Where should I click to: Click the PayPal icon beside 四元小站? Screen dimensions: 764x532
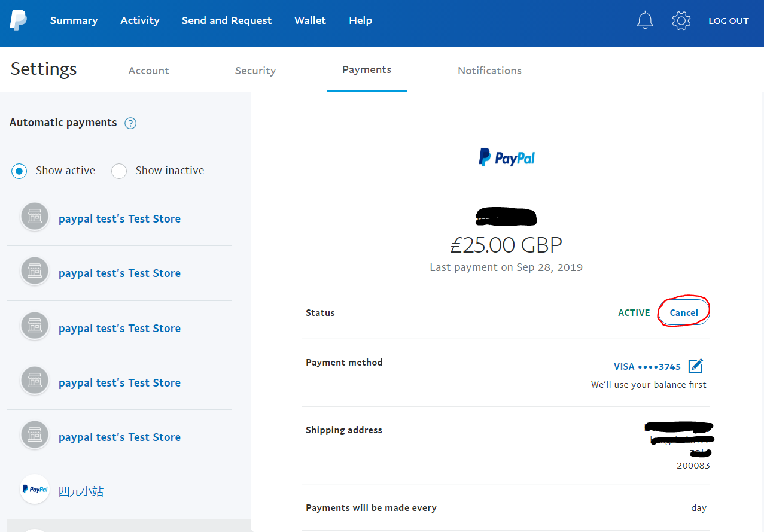coord(35,489)
